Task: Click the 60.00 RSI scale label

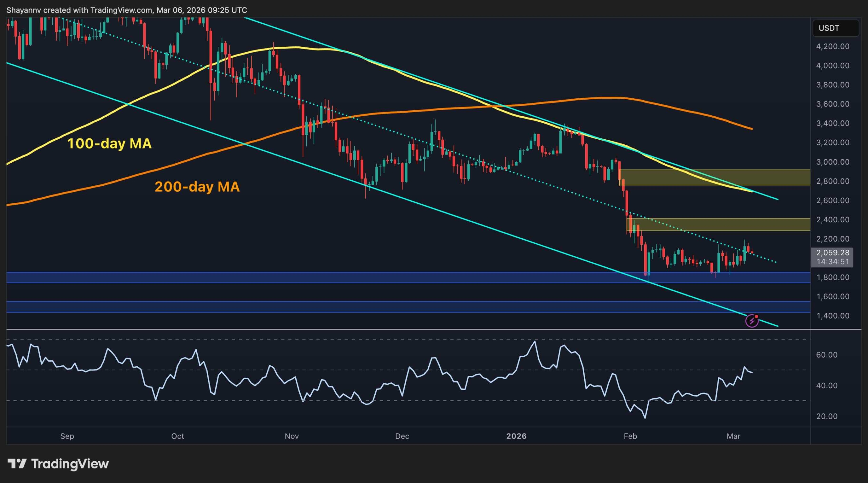Action: tap(827, 355)
